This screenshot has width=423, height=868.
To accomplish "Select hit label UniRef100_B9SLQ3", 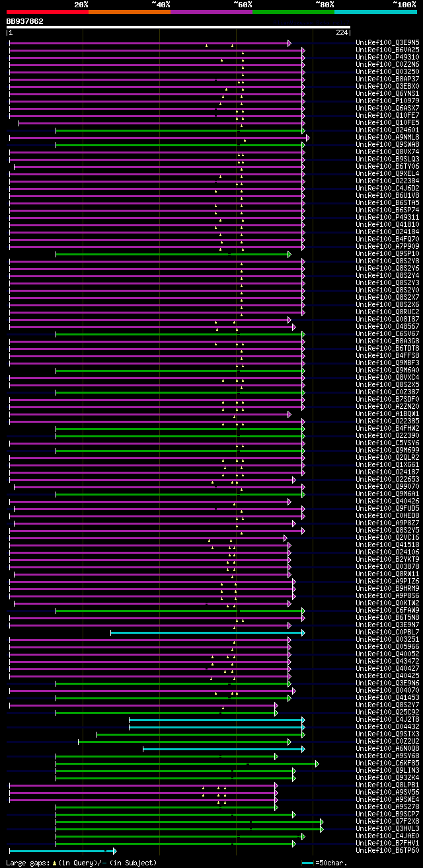I will 387,159.
